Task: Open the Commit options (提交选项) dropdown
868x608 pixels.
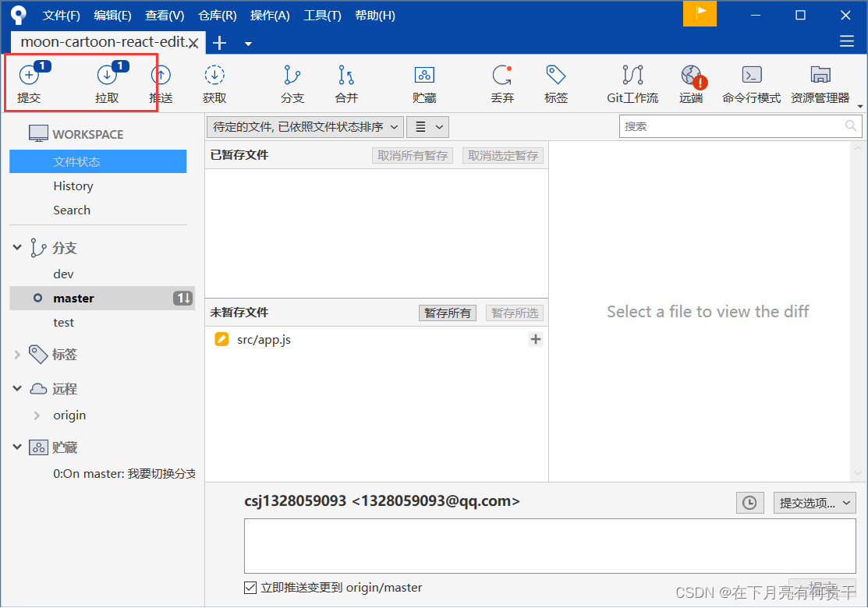Action: [815, 503]
